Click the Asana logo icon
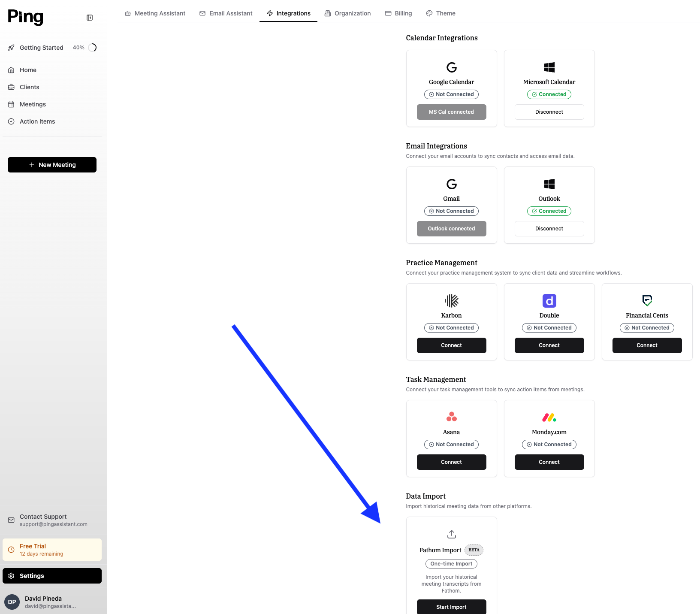 tap(451, 417)
